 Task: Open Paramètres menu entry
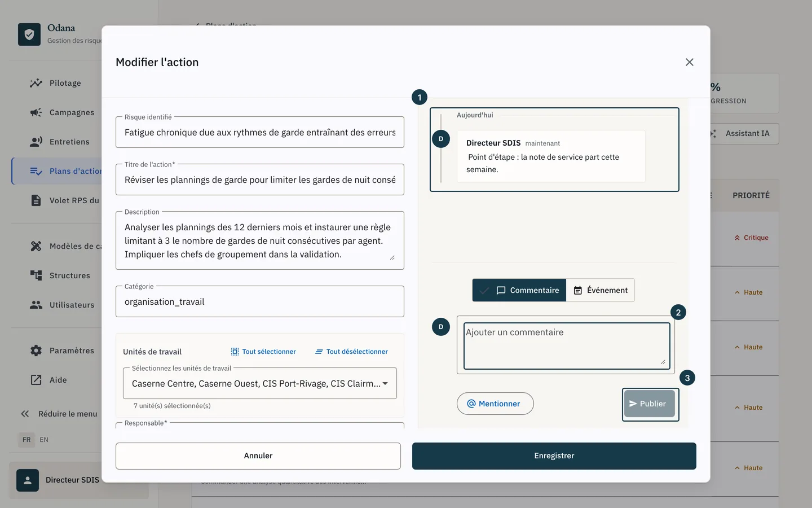tap(72, 351)
